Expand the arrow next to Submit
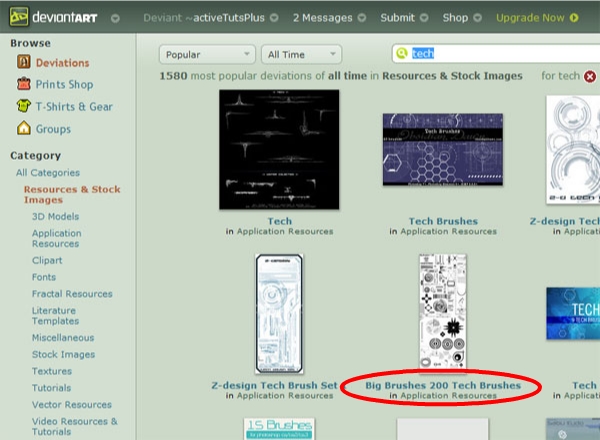This screenshot has width=600, height=440. click(x=424, y=18)
